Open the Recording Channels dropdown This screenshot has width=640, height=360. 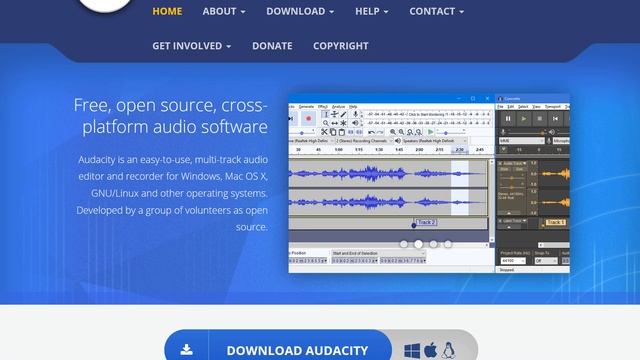[x=364, y=141]
